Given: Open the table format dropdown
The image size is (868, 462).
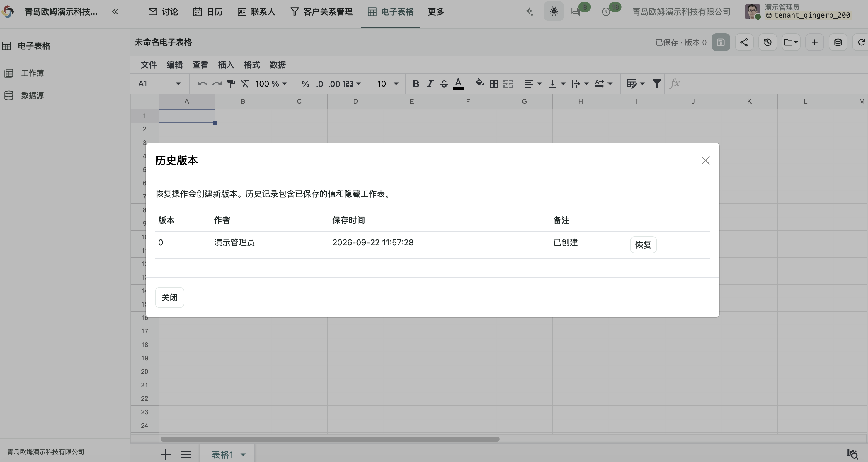Looking at the screenshot, I should [636, 83].
